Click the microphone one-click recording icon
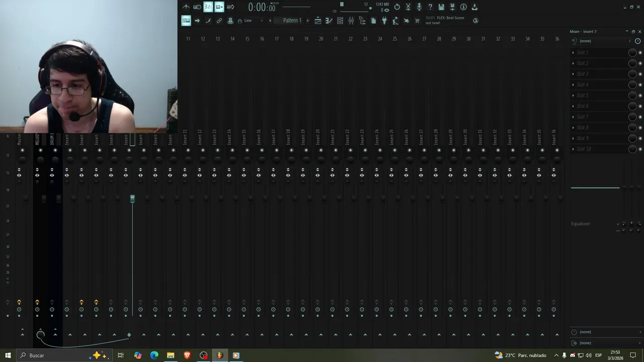This screenshot has width=644, height=362. pyautogui.click(x=419, y=7)
